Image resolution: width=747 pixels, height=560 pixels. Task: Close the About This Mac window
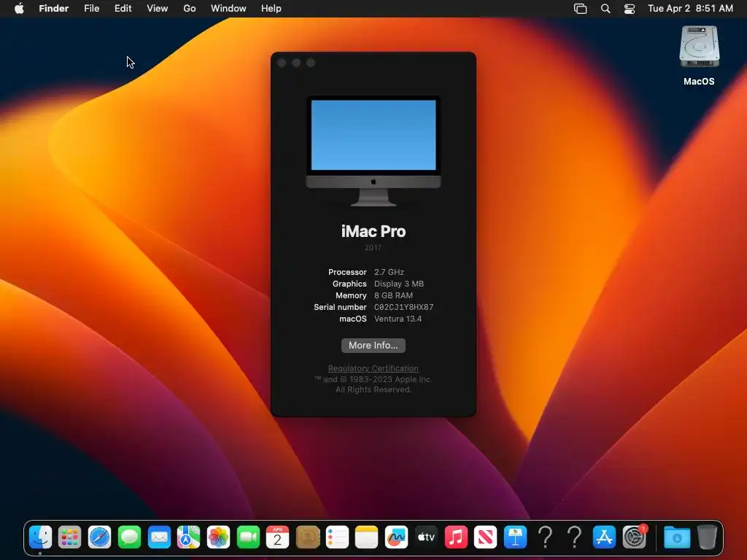(282, 63)
